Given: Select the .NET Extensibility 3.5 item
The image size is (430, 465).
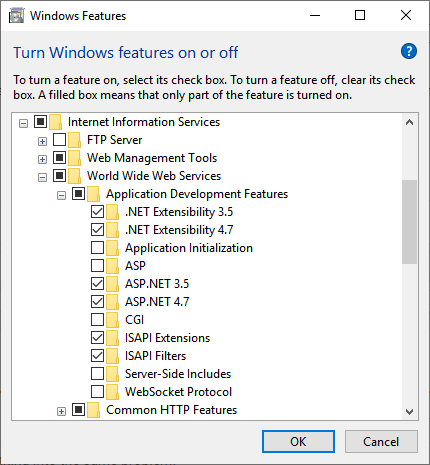Looking at the screenshot, I should point(179,212).
